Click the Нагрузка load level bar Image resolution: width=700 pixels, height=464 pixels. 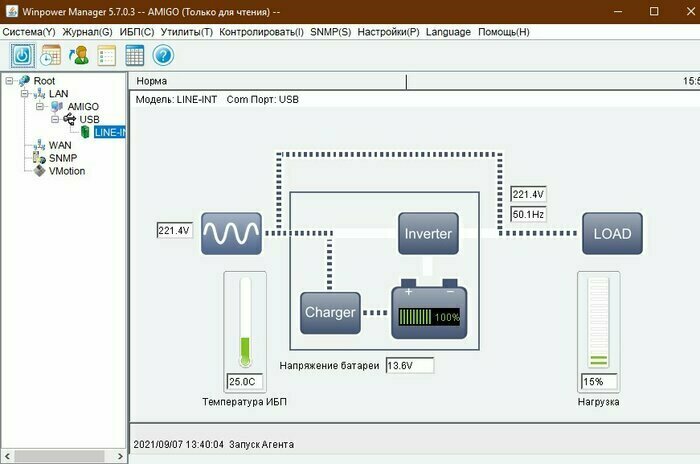pyautogui.click(x=598, y=323)
